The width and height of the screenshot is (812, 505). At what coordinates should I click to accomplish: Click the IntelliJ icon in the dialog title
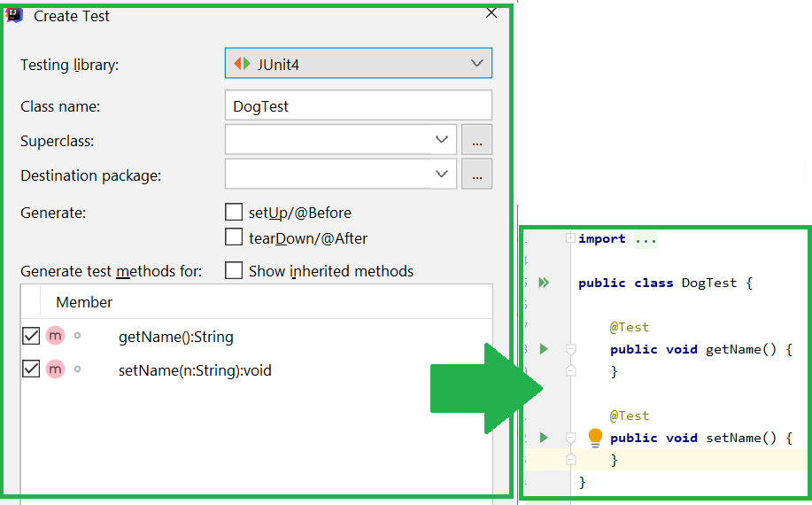13,15
